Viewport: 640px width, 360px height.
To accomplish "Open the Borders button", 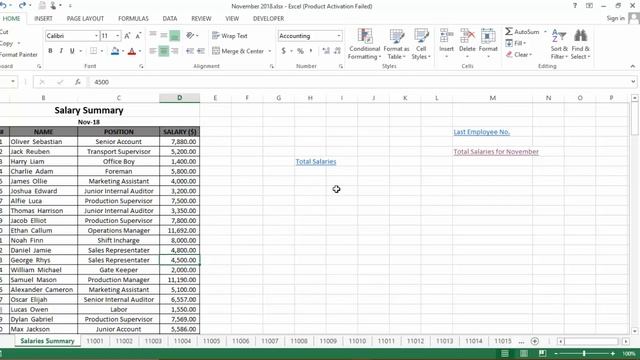I will click(x=93, y=51).
